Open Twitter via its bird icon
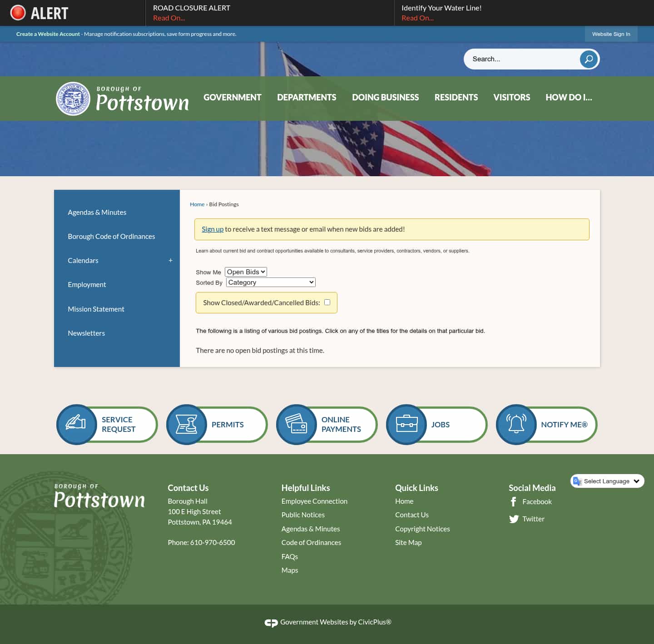The width and height of the screenshot is (654, 644). point(514,519)
